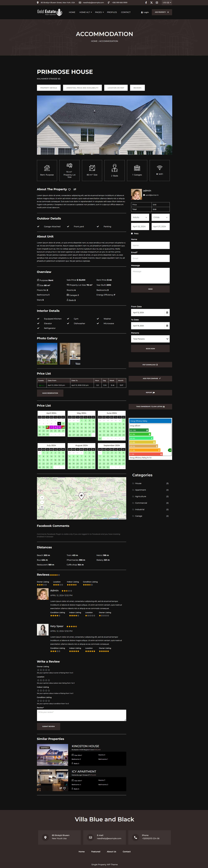Jump to Amenities, Price and Availability tab

tap(82, 88)
